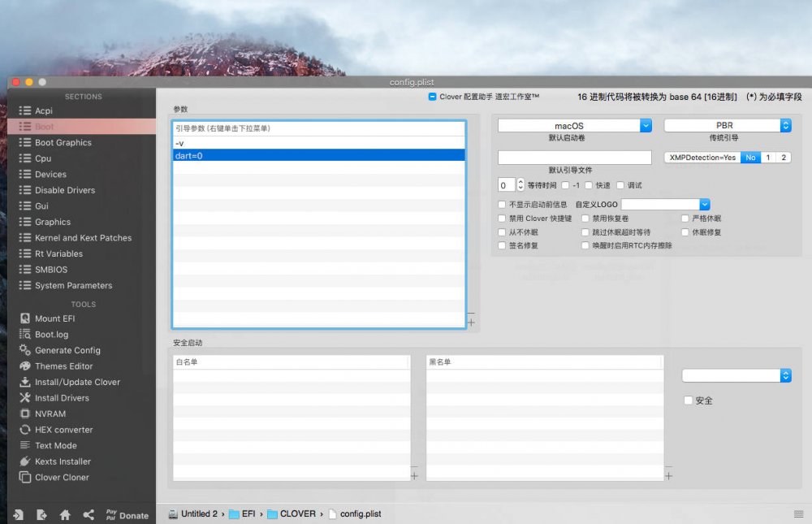Toggle 禁用 Clover 快捷键 checkbox
Viewport: 812px width, 524px height.
[x=502, y=219]
